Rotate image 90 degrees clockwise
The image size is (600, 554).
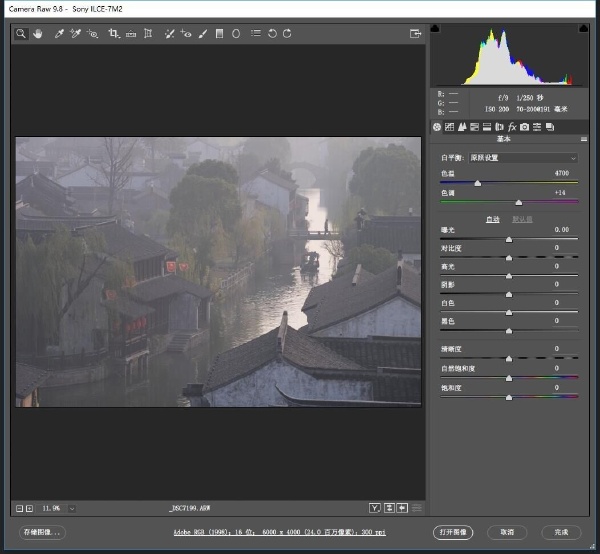point(287,33)
